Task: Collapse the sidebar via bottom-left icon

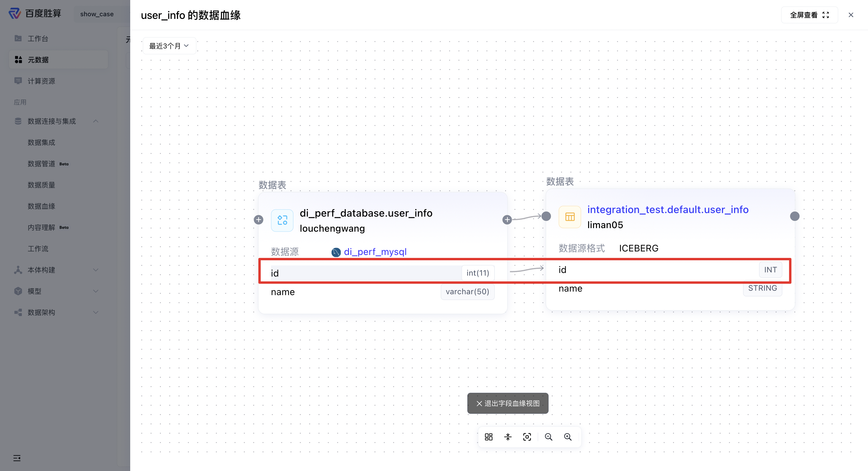Action: [17, 458]
